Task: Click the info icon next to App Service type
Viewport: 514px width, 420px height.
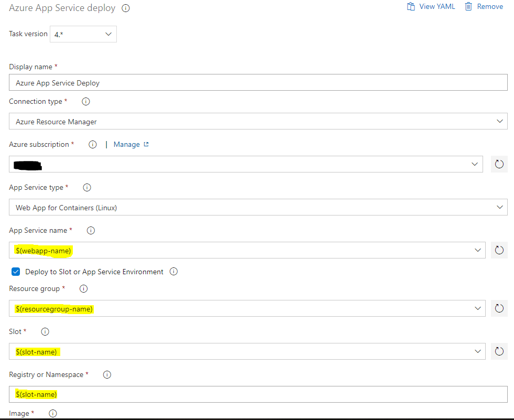Action: click(x=88, y=187)
